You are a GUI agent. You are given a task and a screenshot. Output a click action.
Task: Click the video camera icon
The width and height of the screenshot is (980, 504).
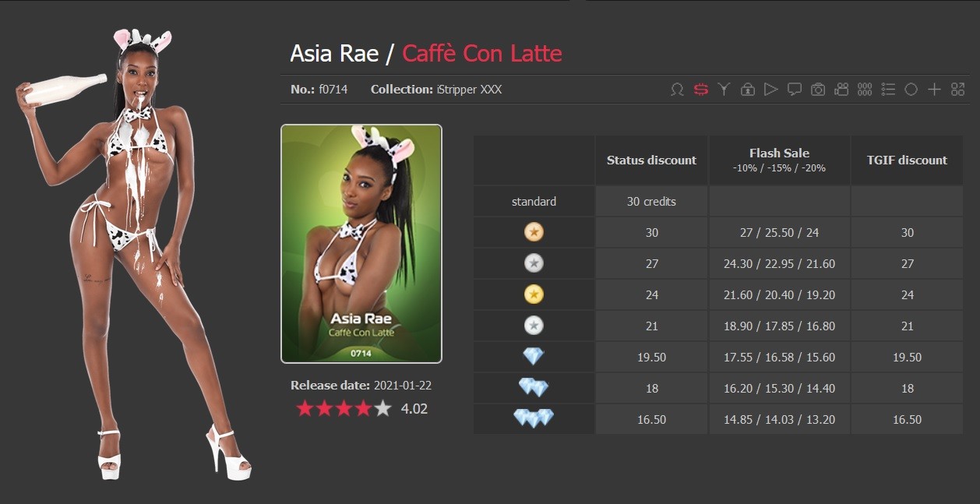[841, 90]
